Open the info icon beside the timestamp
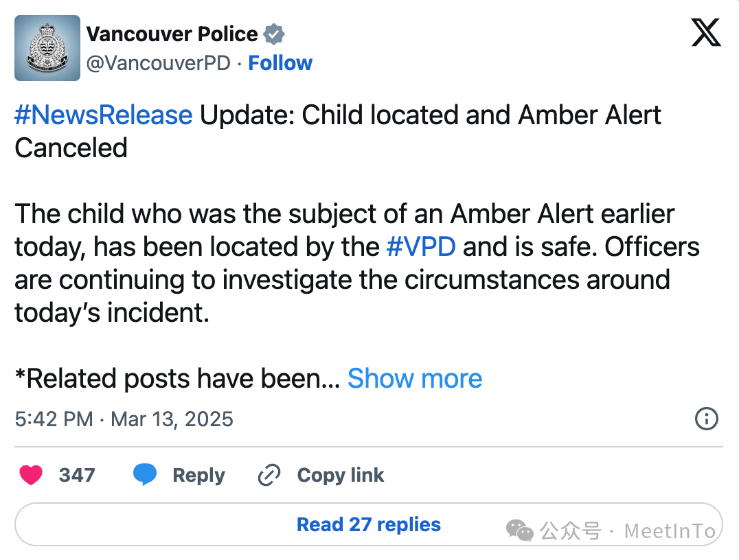The width and height of the screenshot is (739, 560). click(x=707, y=419)
